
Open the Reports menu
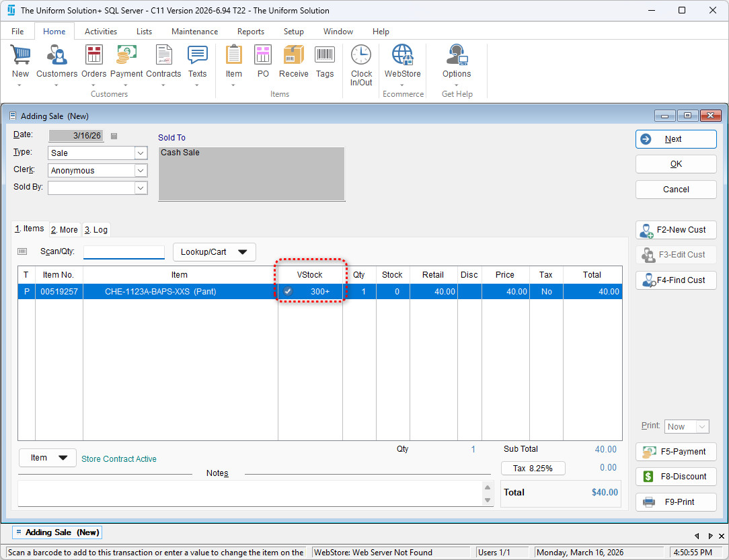pyautogui.click(x=250, y=32)
